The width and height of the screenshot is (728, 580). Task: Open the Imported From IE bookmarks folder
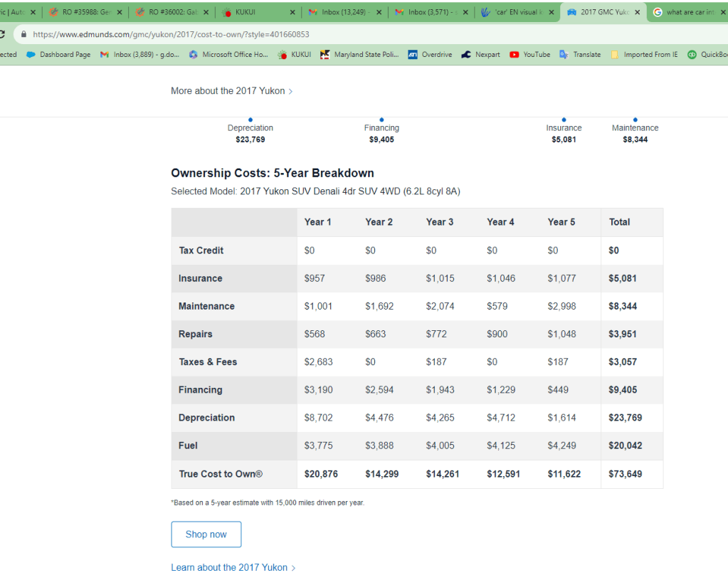tap(644, 55)
